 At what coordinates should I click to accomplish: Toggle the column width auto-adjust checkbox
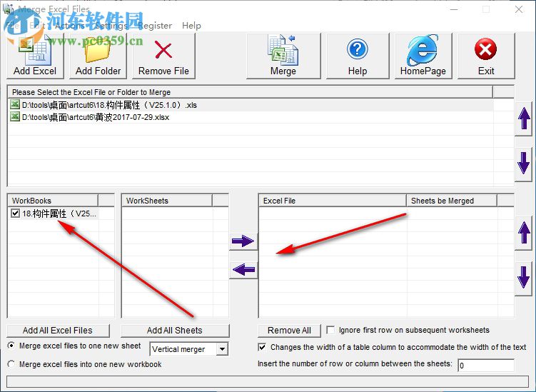[x=262, y=347]
